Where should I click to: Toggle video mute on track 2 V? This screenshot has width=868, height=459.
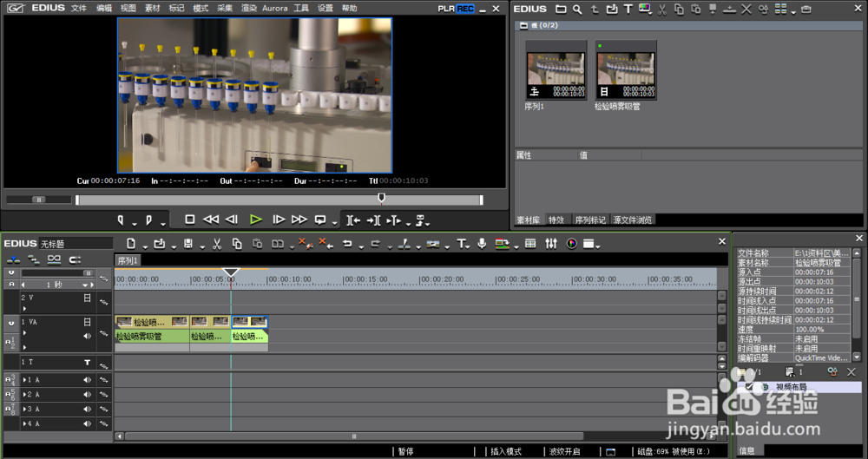coord(87,298)
